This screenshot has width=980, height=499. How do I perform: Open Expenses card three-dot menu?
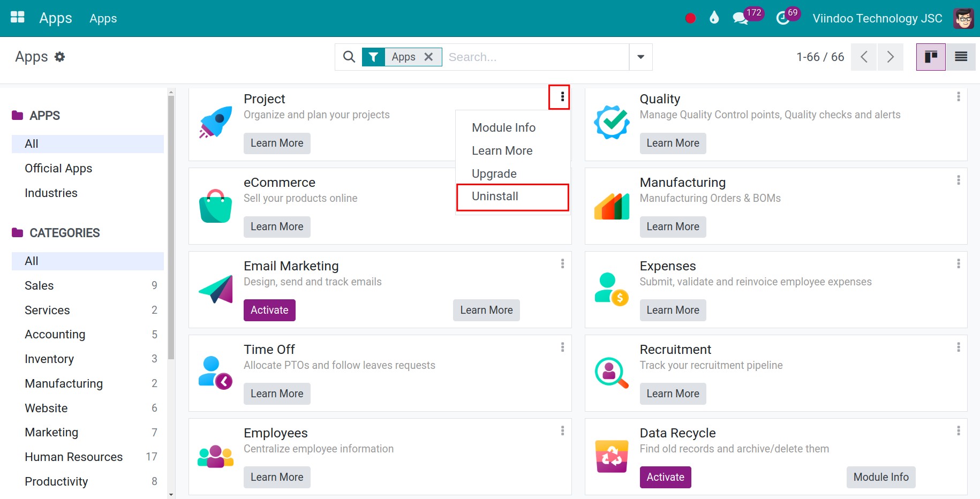(x=958, y=264)
